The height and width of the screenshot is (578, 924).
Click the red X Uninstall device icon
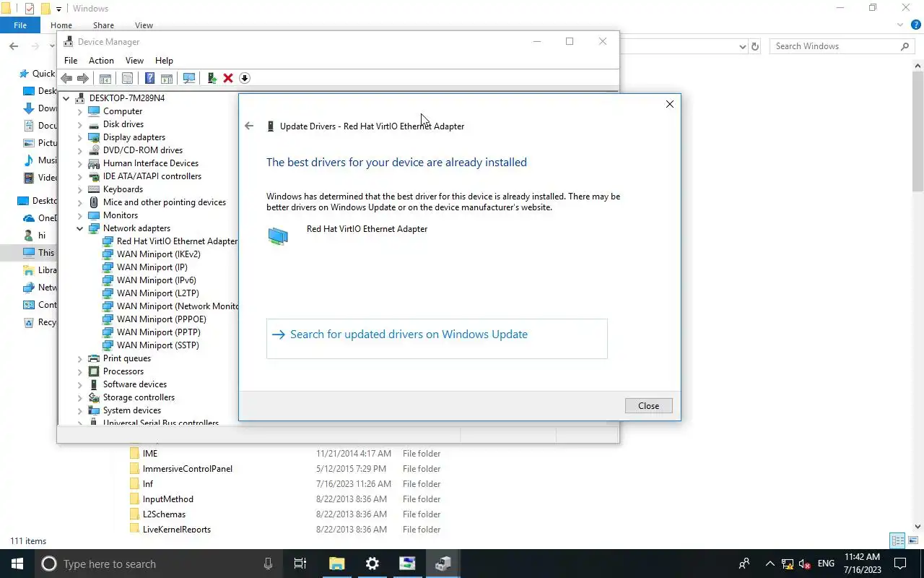(228, 78)
